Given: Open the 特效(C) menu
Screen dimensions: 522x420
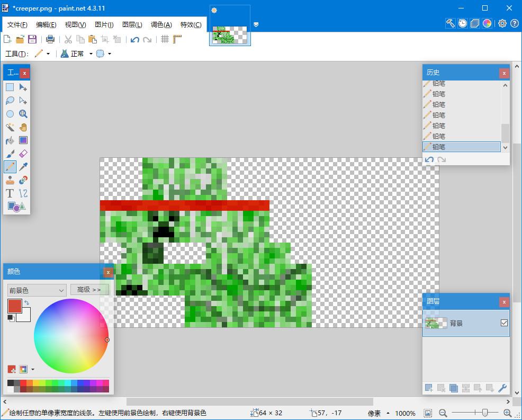Looking at the screenshot, I should (191, 25).
